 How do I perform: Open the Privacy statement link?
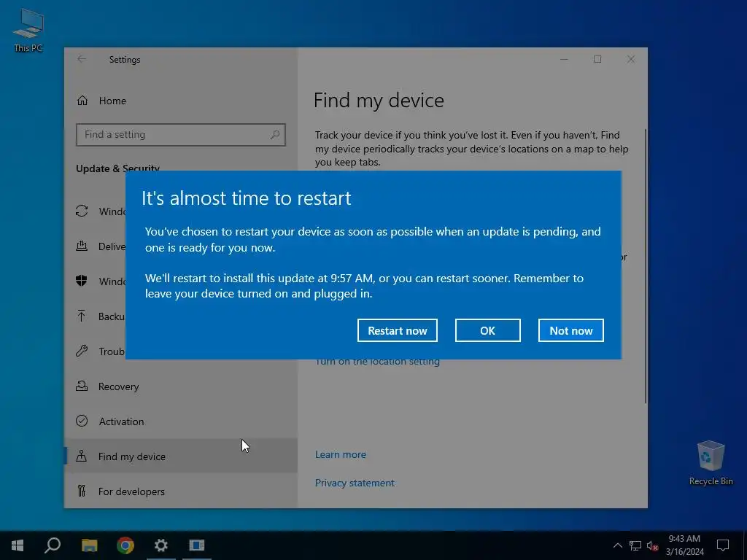(x=355, y=483)
